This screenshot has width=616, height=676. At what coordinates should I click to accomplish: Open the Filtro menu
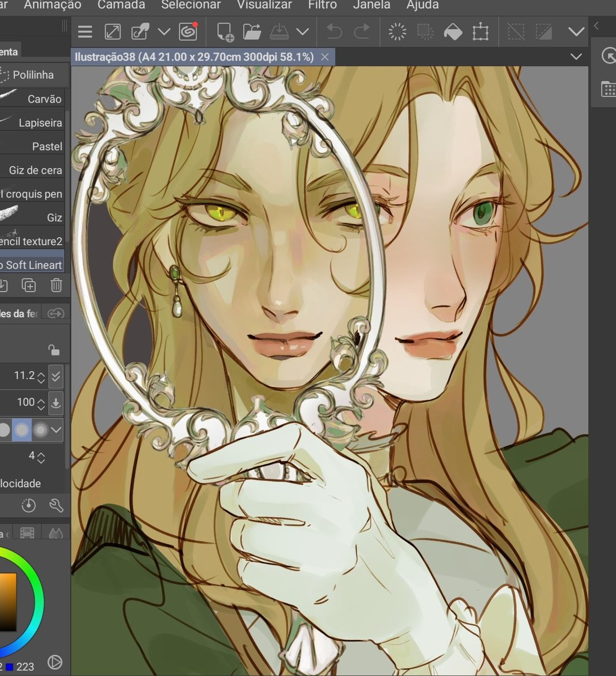click(322, 5)
